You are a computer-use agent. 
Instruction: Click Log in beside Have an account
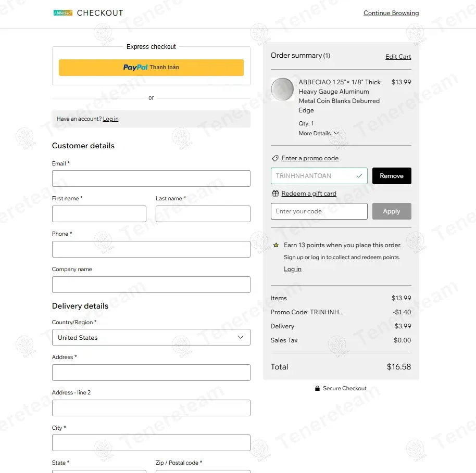tap(110, 119)
